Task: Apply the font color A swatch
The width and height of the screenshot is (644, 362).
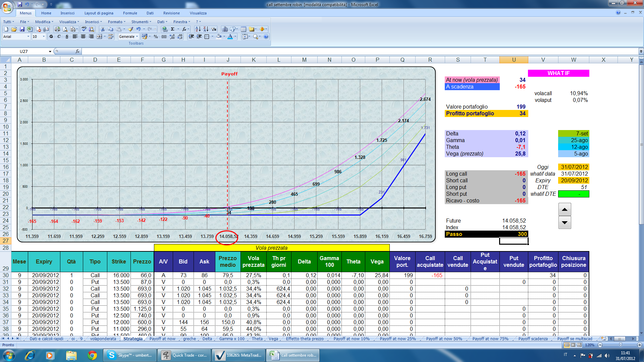Action: point(230,37)
